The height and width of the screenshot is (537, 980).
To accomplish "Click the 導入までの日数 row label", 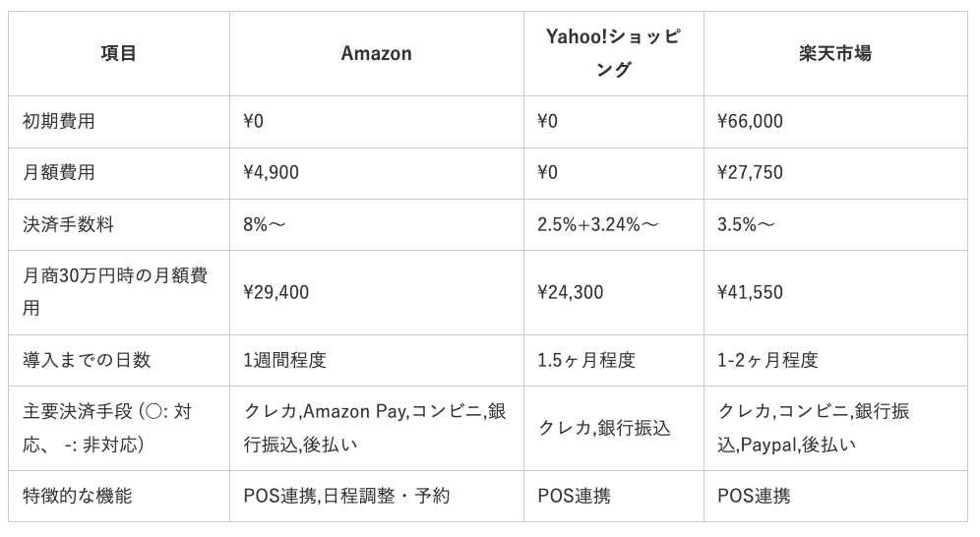I will tap(87, 360).
